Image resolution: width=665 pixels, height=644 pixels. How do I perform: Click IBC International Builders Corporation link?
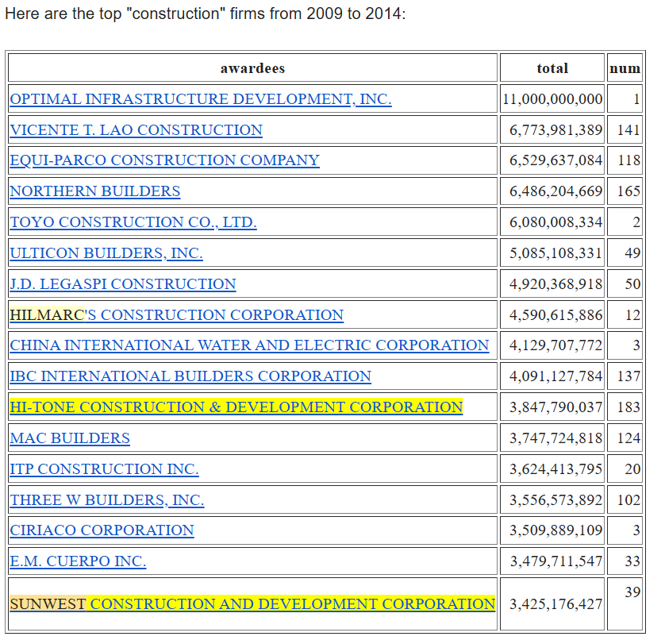pos(190,376)
